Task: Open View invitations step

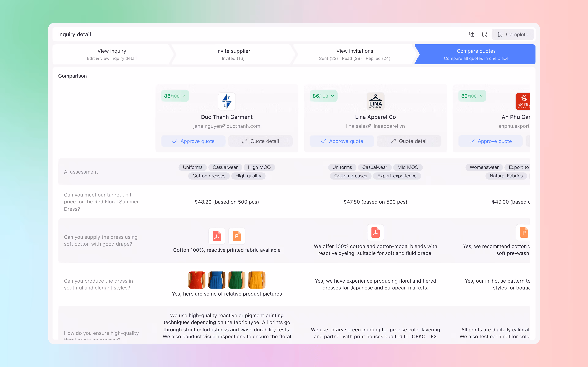Action: [x=354, y=54]
